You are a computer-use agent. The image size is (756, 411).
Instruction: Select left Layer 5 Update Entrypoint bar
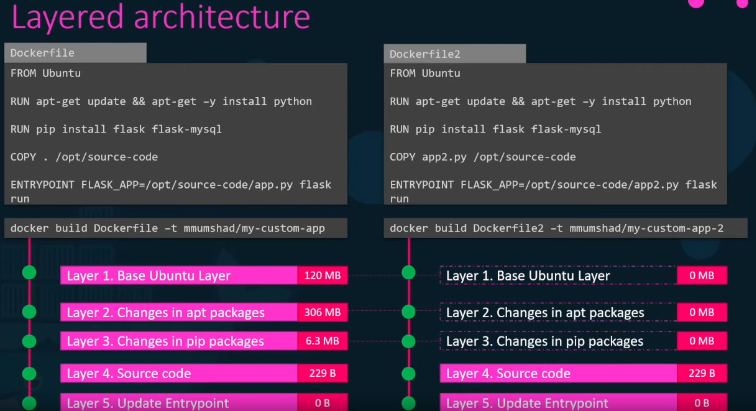click(178, 403)
